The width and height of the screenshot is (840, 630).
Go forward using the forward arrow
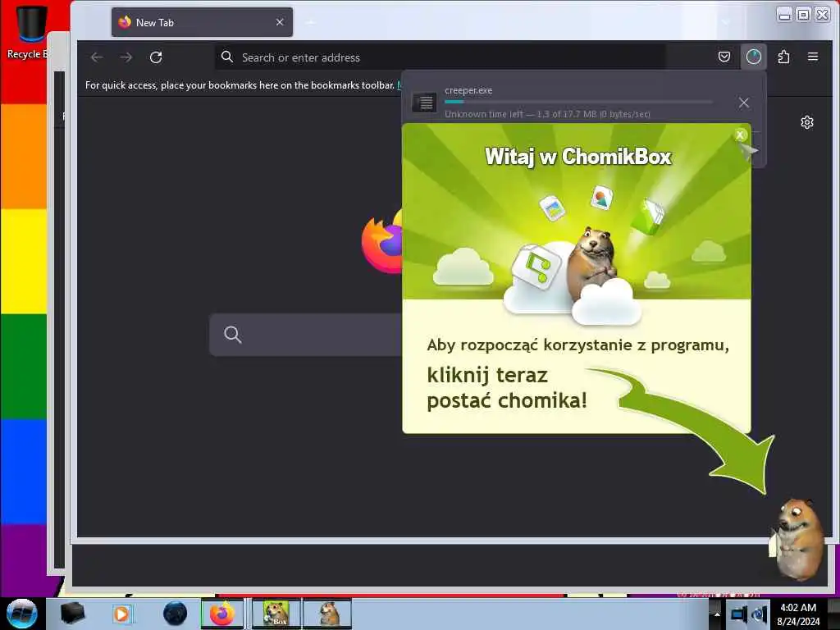pos(126,57)
